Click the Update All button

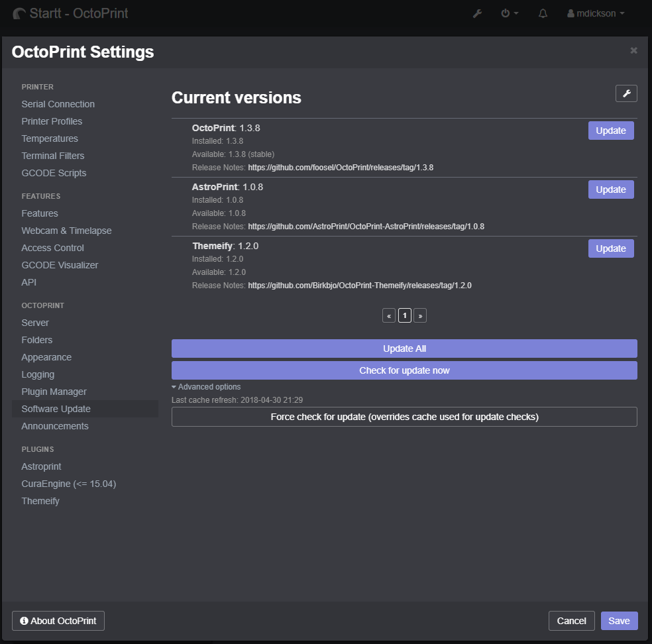pos(404,349)
